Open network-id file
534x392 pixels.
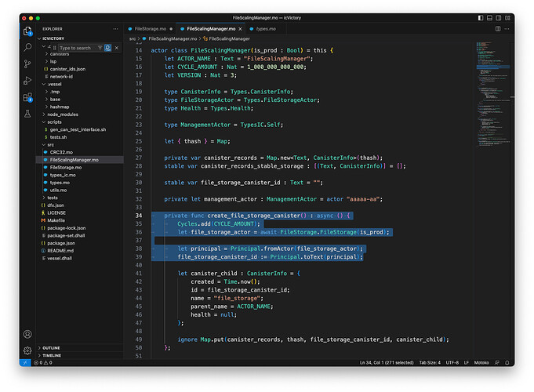pos(61,77)
